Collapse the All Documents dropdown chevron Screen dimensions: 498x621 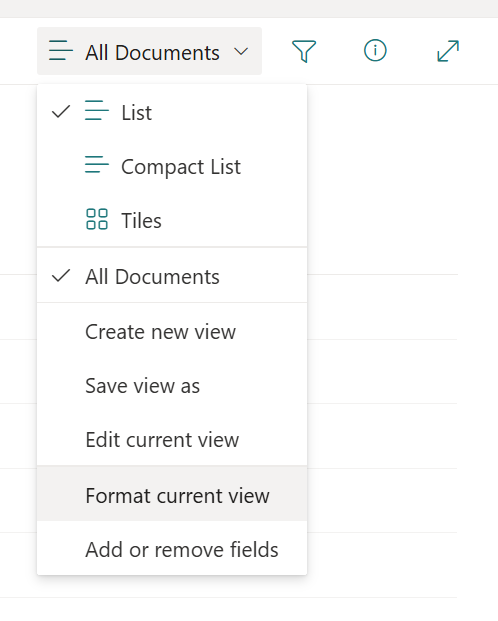pyautogui.click(x=241, y=51)
